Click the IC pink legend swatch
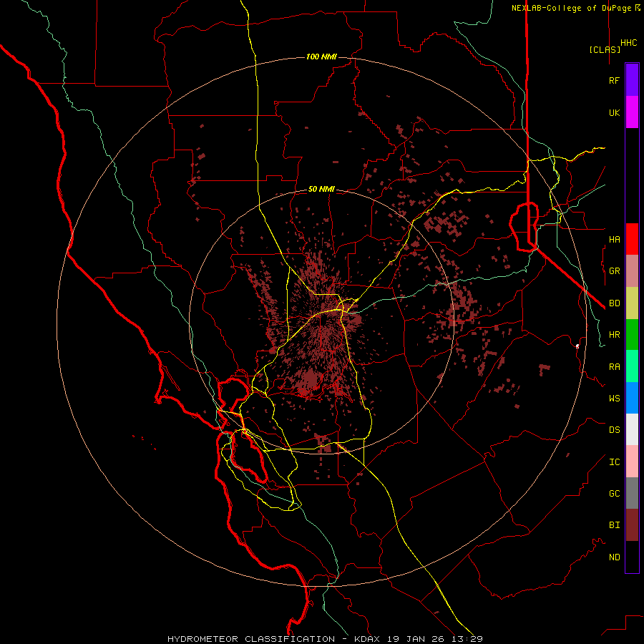 [632, 462]
